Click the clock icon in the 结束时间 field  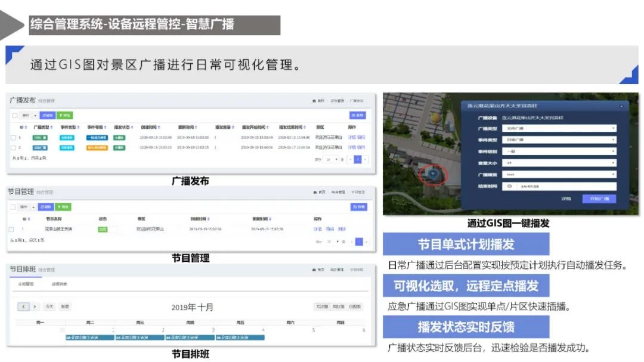click(x=509, y=185)
